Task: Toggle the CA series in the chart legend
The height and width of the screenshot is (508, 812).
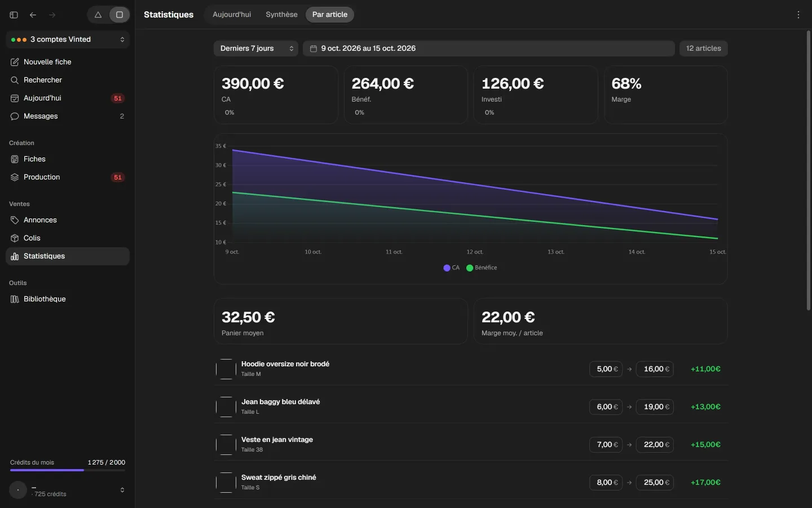Action: 452,268
